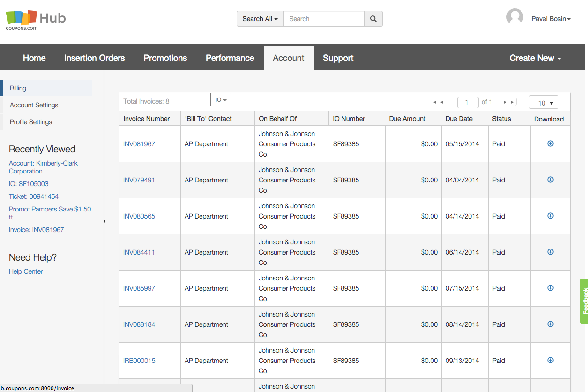588x392 pixels.
Task: Open the Help Center link
Action: [26, 271]
